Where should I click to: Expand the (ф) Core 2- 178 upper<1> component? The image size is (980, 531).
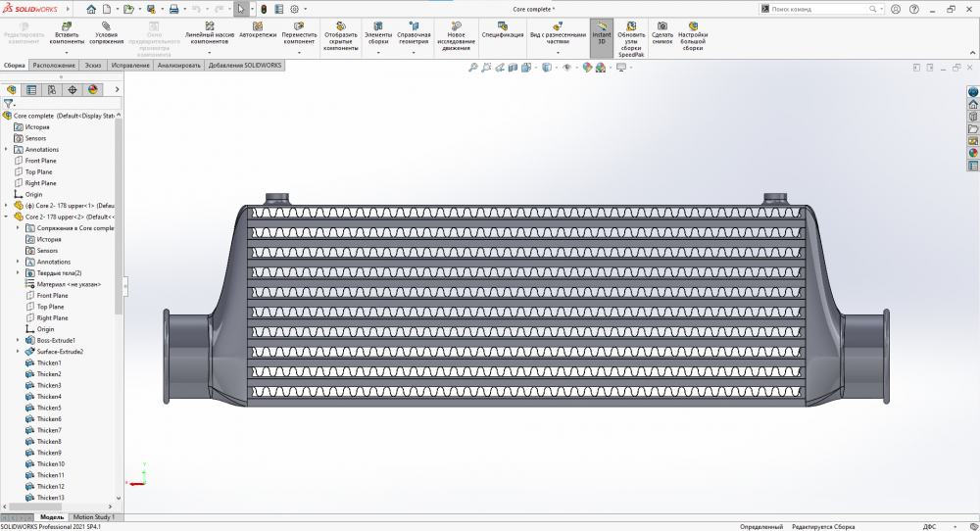click(x=6, y=206)
